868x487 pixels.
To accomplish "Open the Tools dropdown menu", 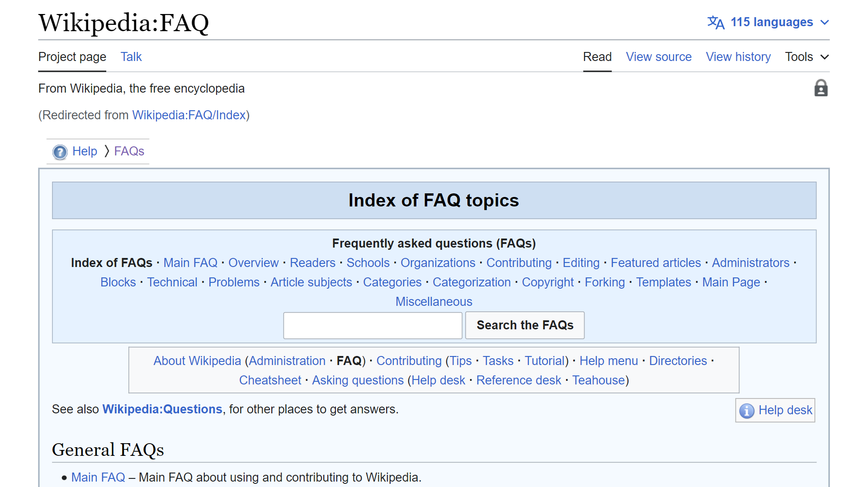I will [x=807, y=57].
